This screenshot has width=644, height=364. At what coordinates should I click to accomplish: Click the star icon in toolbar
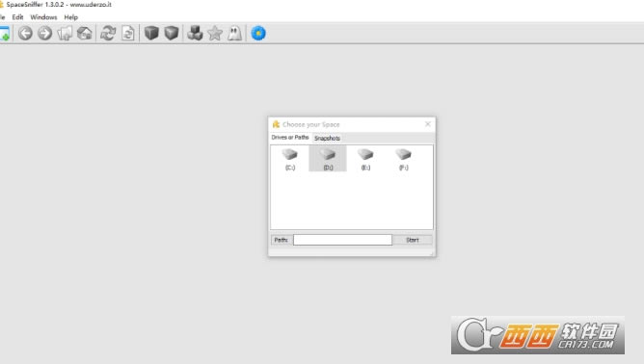pyautogui.click(x=215, y=34)
